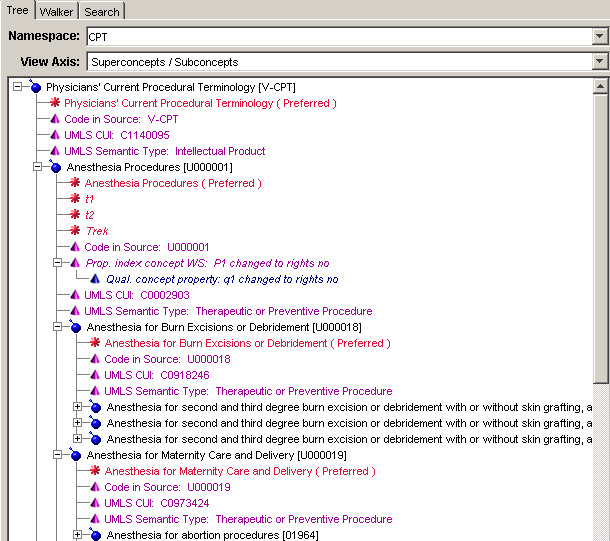The height and width of the screenshot is (541, 610).
Task: Expand Anesthesia for abortion procedures [01964]
Action: [x=77, y=534]
